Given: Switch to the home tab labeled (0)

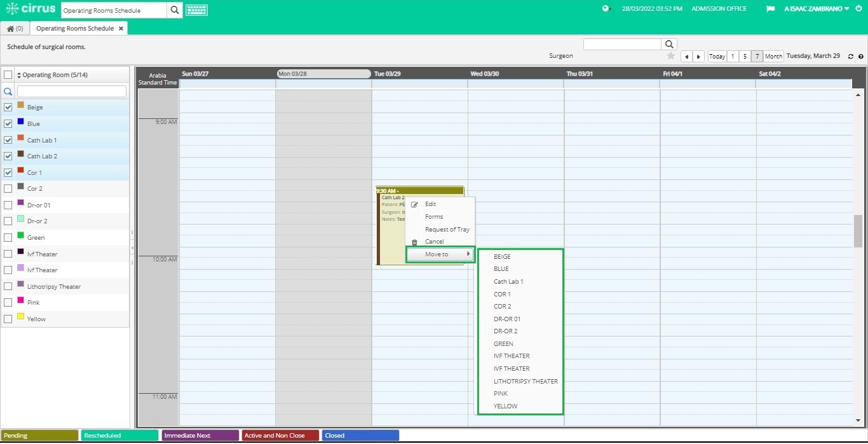Looking at the screenshot, I should click(x=14, y=28).
